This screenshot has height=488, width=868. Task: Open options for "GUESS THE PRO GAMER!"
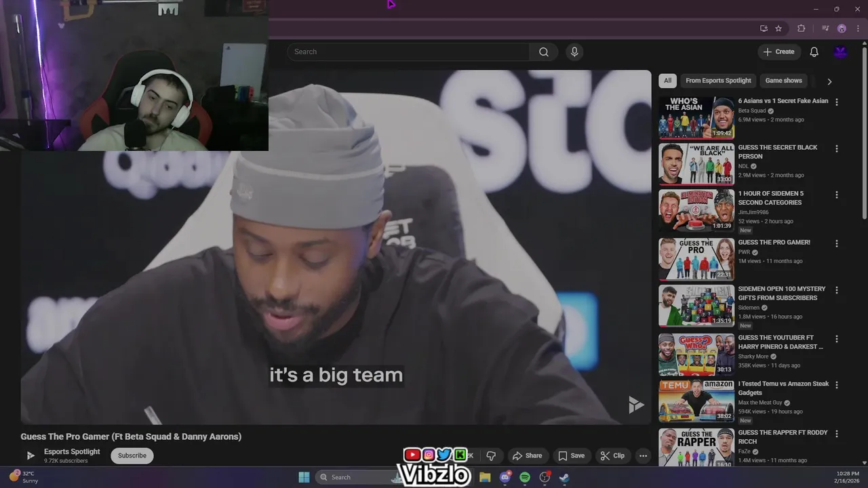(836, 243)
